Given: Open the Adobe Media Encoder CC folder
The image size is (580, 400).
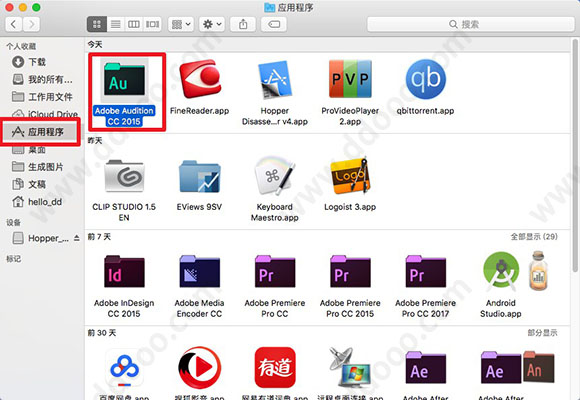Looking at the screenshot, I should coord(200,272).
